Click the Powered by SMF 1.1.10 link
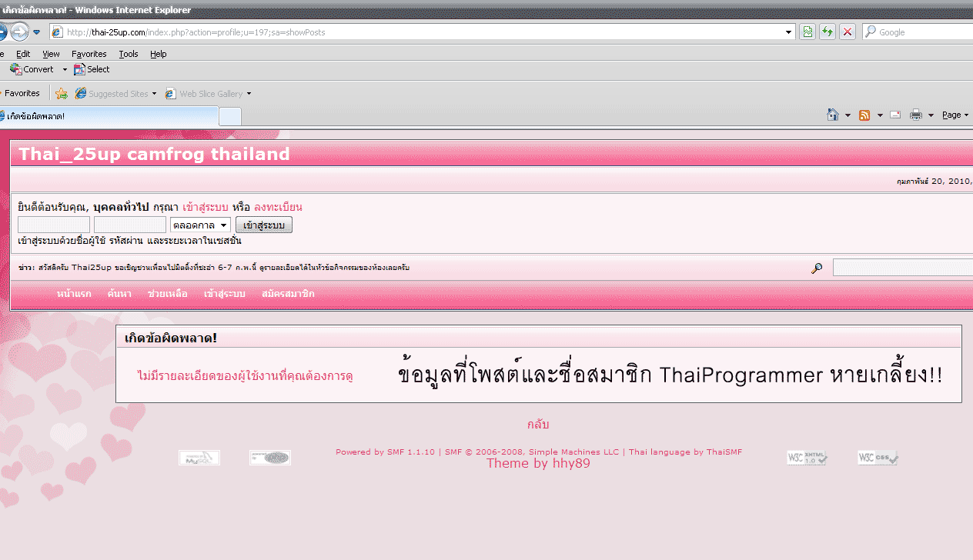973x560 pixels. pos(385,452)
